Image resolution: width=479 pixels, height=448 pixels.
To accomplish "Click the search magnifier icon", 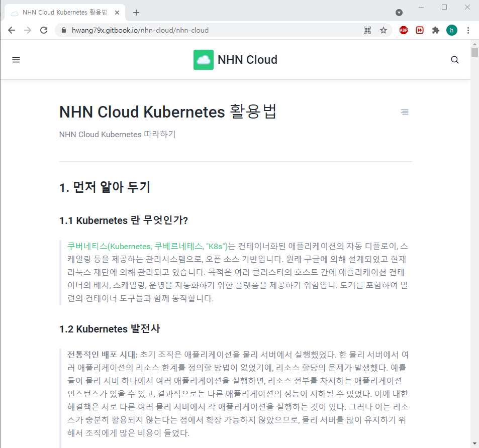I will click(454, 60).
